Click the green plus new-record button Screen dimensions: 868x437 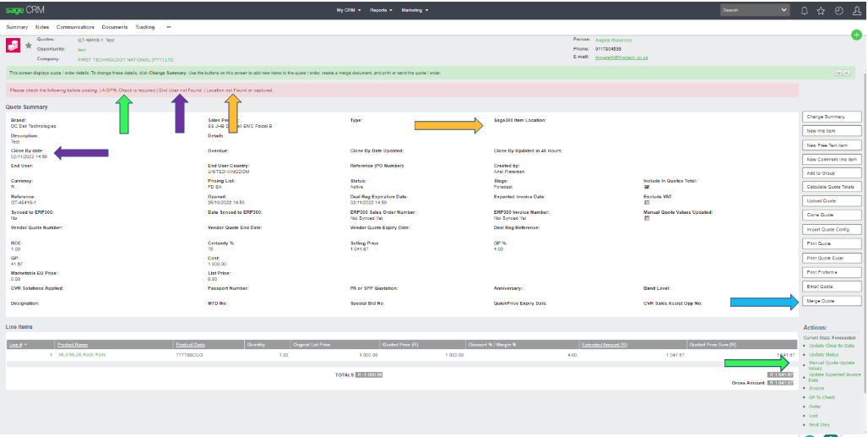(857, 34)
